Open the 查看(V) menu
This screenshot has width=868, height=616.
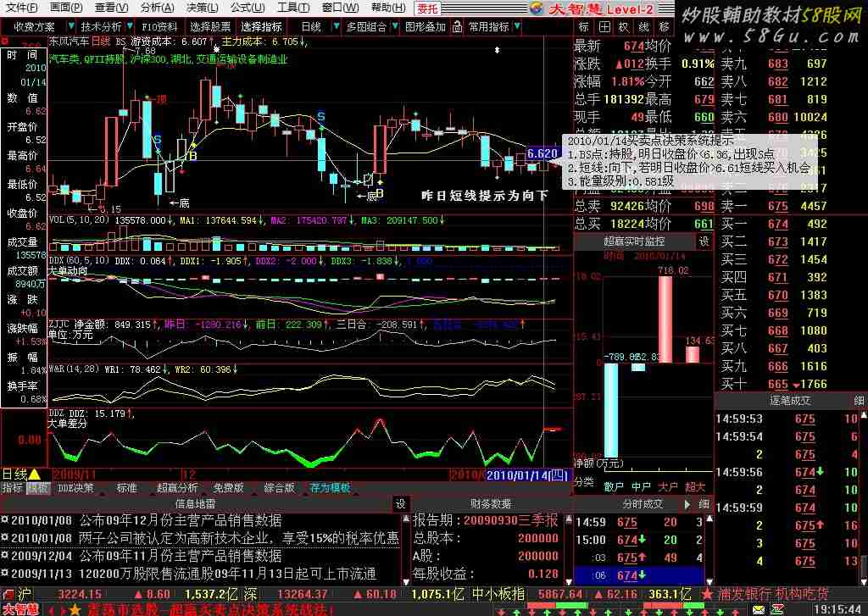pyautogui.click(x=111, y=8)
